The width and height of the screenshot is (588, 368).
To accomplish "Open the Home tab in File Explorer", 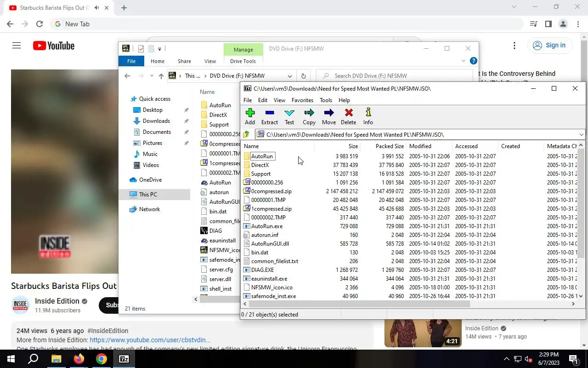I will (158, 61).
